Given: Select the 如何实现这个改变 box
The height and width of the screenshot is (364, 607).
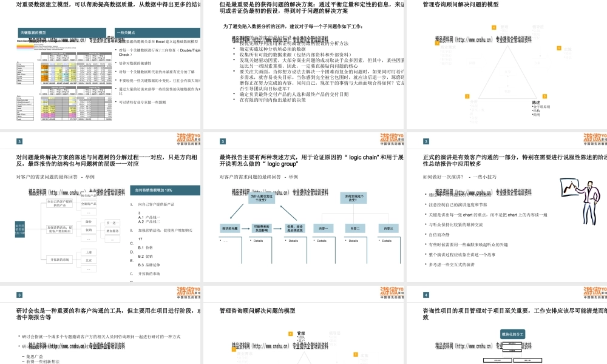Looking at the screenshot, I should 353,198.
